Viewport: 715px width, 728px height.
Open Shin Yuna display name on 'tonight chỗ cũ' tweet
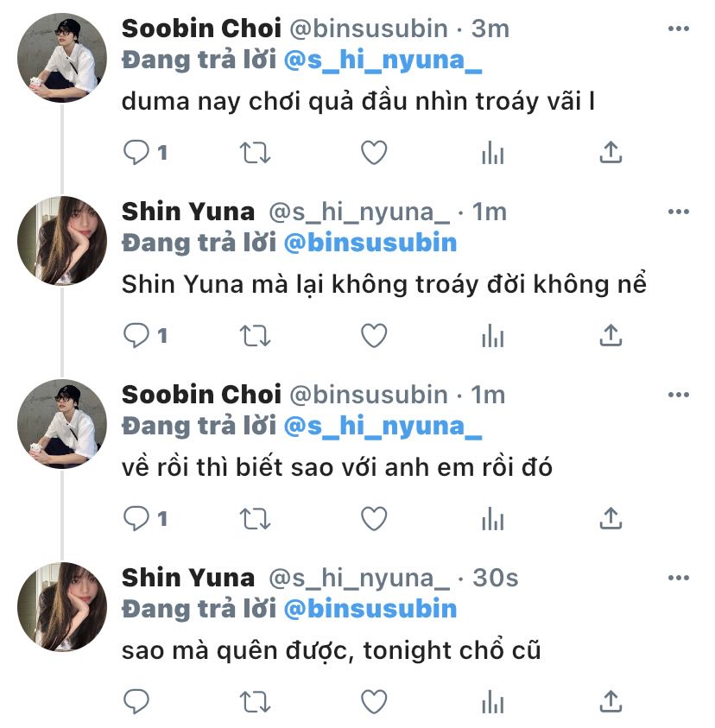[188, 577]
